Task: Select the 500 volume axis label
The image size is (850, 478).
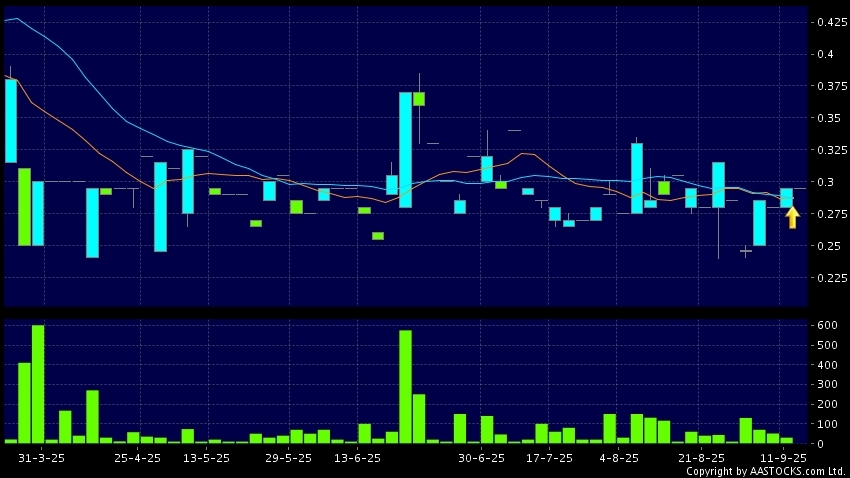Action: point(827,345)
